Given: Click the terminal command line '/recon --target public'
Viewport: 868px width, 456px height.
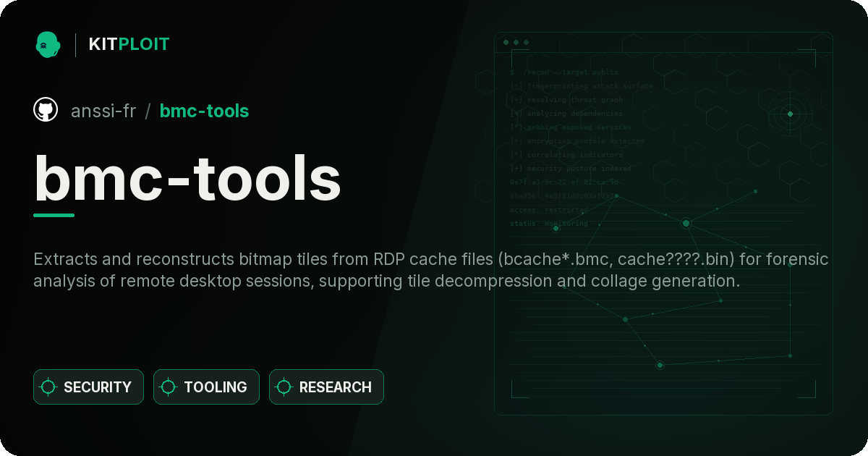Looking at the screenshot, I should (565, 72).
